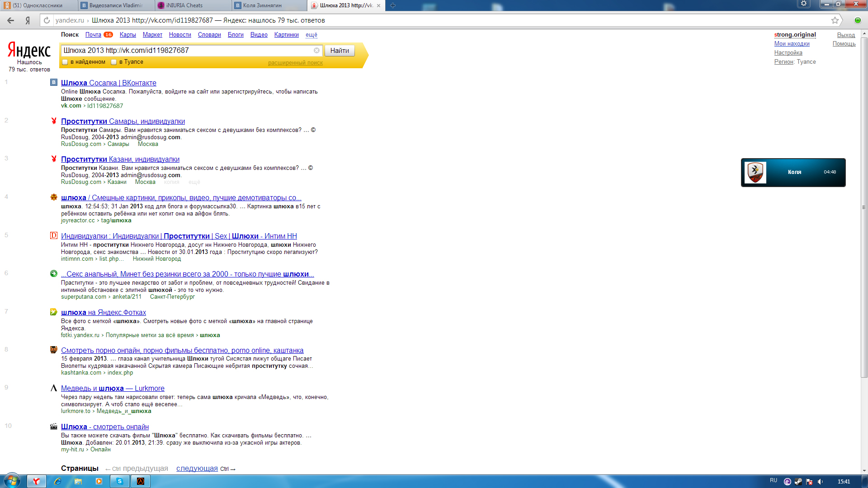Click green favicon of superputana.com result
Screen dimensions: 868x488
(x=54, y=273)
